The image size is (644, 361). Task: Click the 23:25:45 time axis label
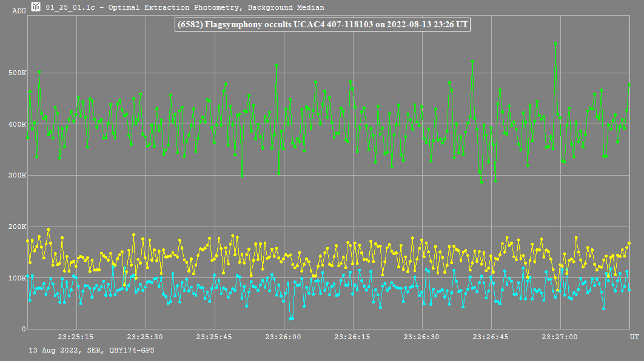[x=214, y=336]
